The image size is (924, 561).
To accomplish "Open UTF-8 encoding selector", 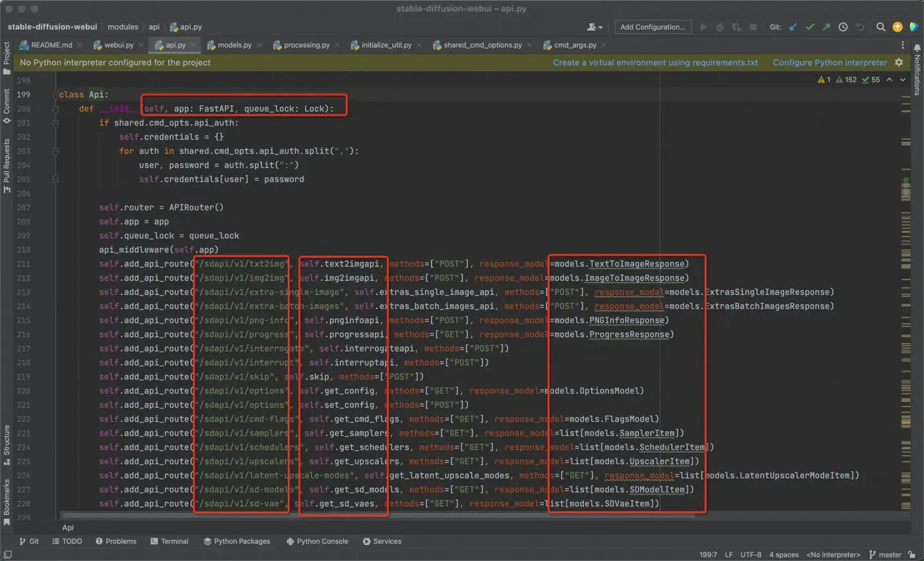I will point(751,554).
